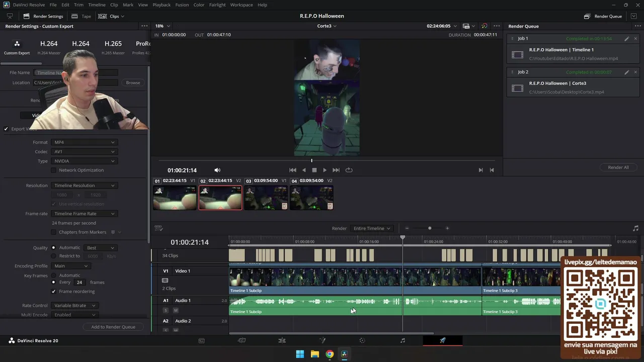This screenshot has height=362, width=644.
Task: Open the Type NVIDIA dropdown
Action: (84, 161)
